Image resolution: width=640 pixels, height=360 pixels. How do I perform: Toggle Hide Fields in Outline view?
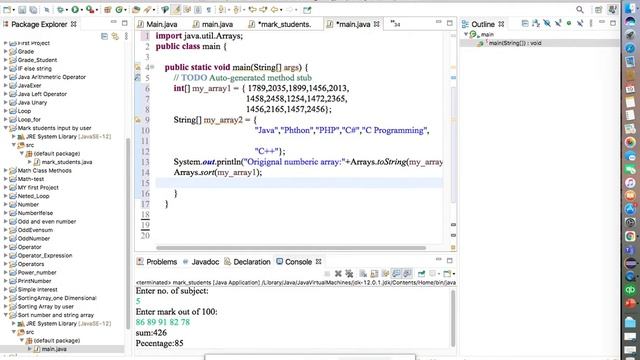tap(547, 24)
